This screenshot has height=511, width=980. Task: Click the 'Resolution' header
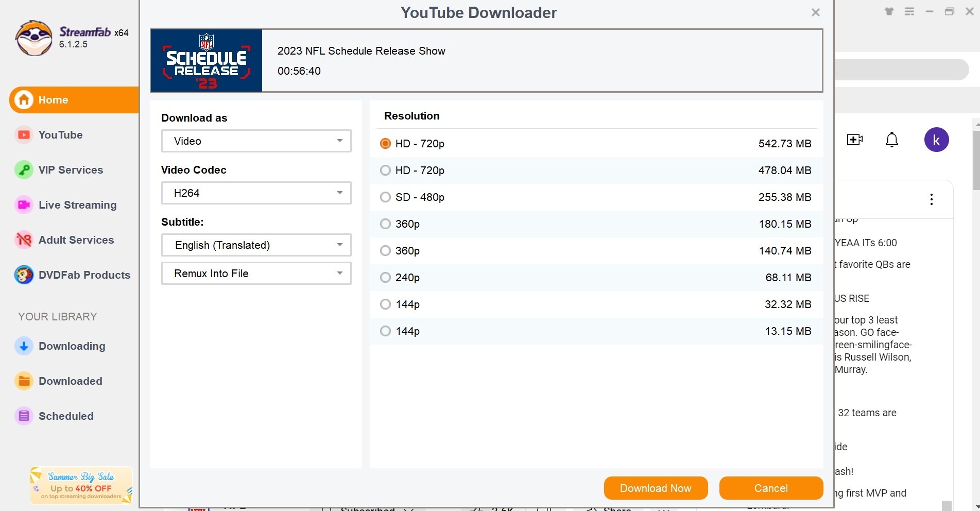pos(412,116)
